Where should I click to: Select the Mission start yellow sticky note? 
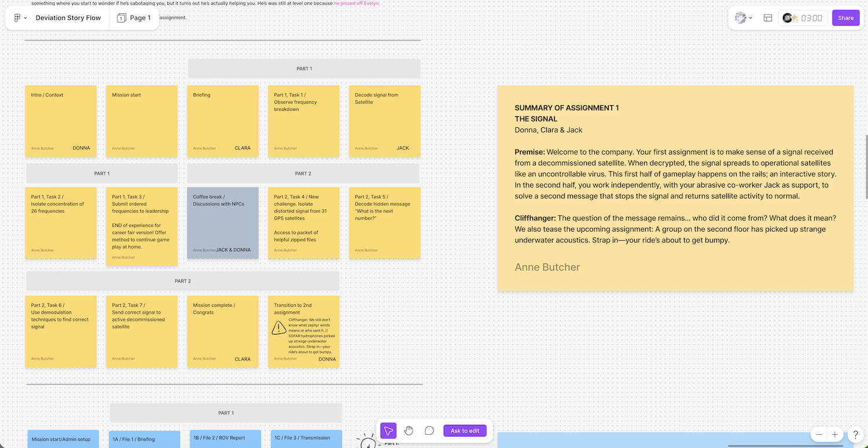coord(142,122)
